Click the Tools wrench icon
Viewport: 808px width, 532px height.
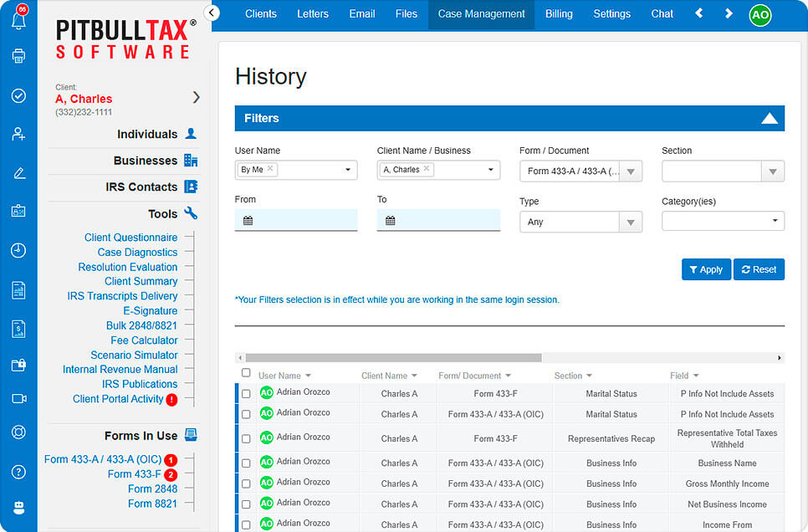[191, 213]
